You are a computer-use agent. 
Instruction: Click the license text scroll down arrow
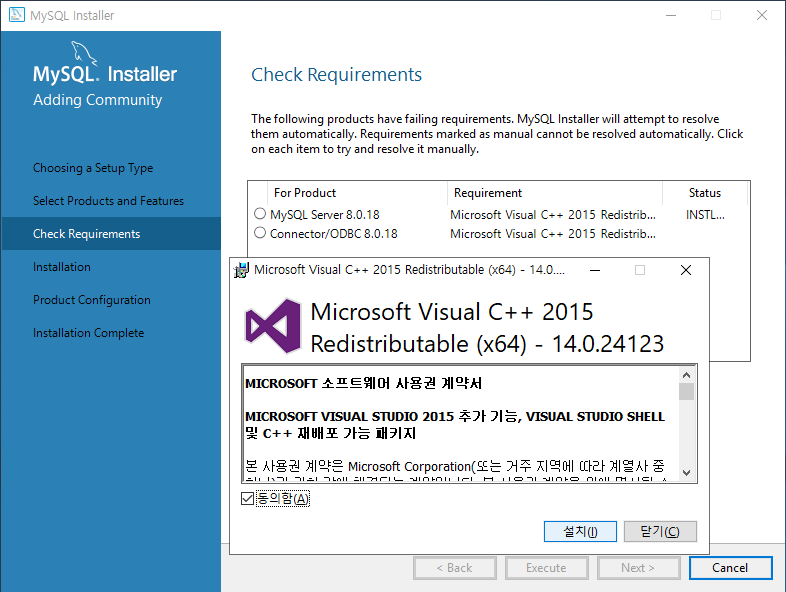(x=686, y=473)
